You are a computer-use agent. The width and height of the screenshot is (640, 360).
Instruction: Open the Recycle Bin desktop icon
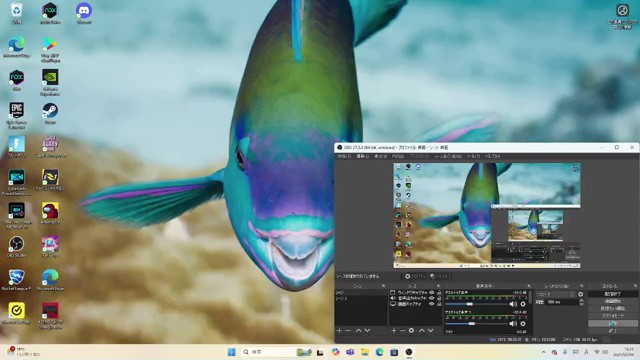click(x=17, y=13)
